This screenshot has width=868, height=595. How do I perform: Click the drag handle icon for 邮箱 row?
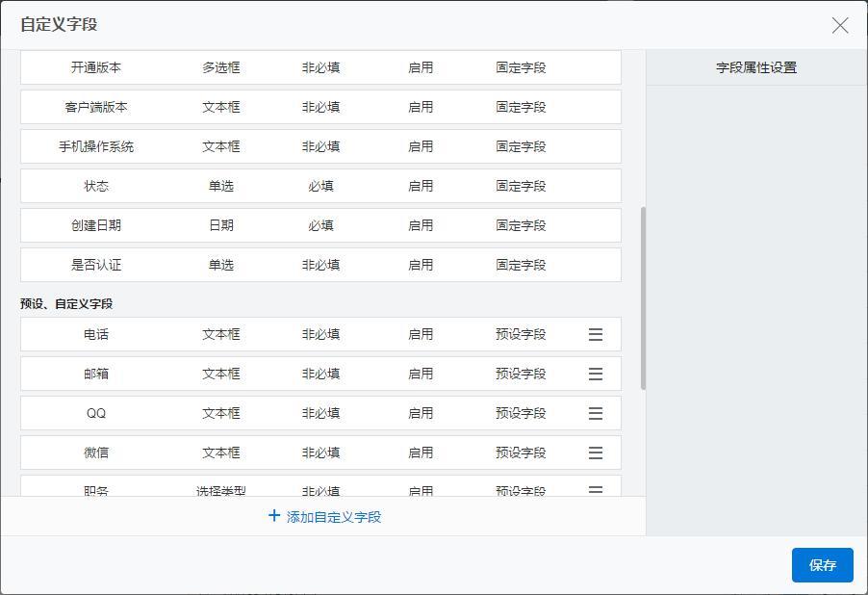(x=596, y=374)
